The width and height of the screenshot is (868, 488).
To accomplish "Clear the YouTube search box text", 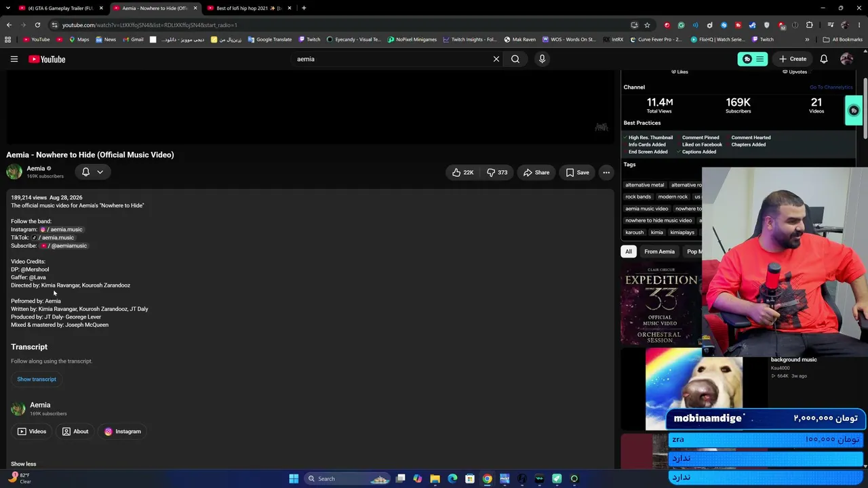I will (496, 59).
